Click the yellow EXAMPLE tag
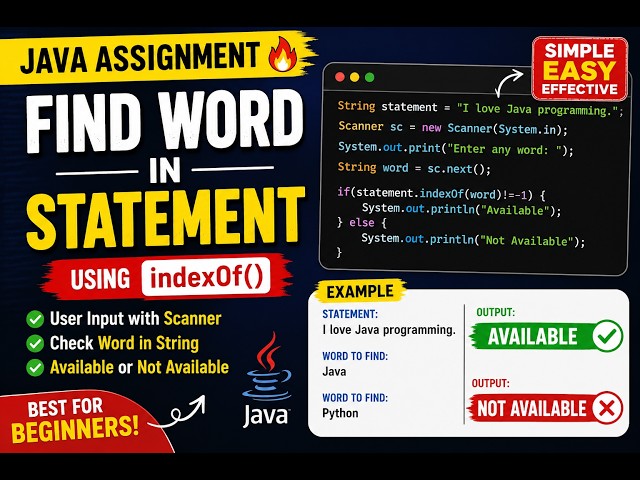The image size is (640, 480). pyautogui.click(x=360, y=291)
